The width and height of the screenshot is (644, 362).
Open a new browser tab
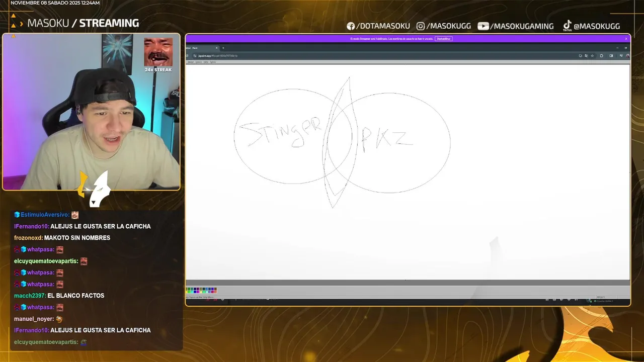(x=223, y=48)
